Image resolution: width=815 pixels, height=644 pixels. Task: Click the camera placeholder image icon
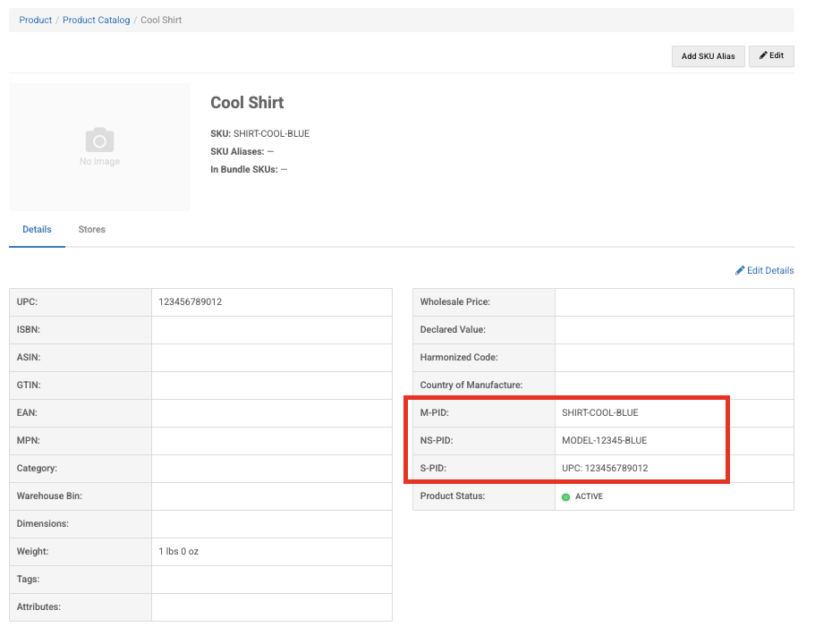point(100,140)
